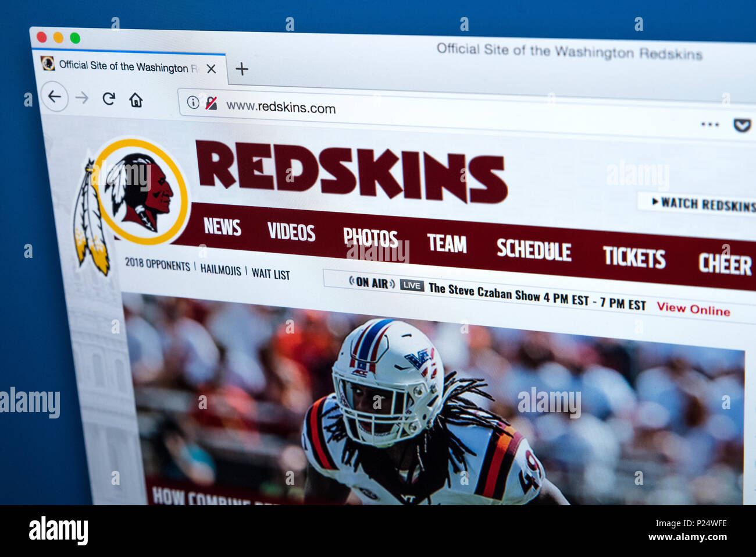Open a new tab with plus button
The image size is (756, 557).
[x=241, y=69]
